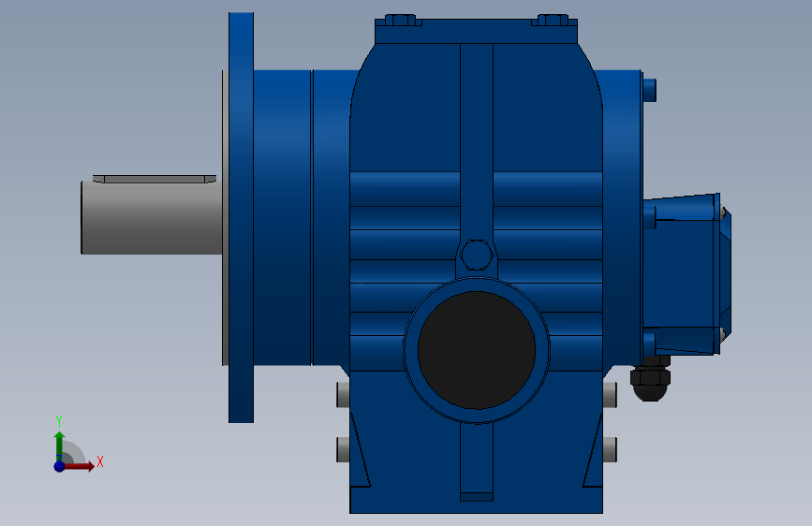This screenshot has width=812, height=526.
Task: Select the black circular bore opening
Action: (477, 350)
